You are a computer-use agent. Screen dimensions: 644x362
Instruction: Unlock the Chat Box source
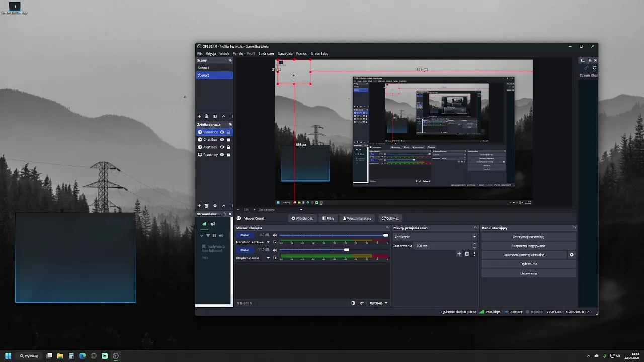pos(228,140)
